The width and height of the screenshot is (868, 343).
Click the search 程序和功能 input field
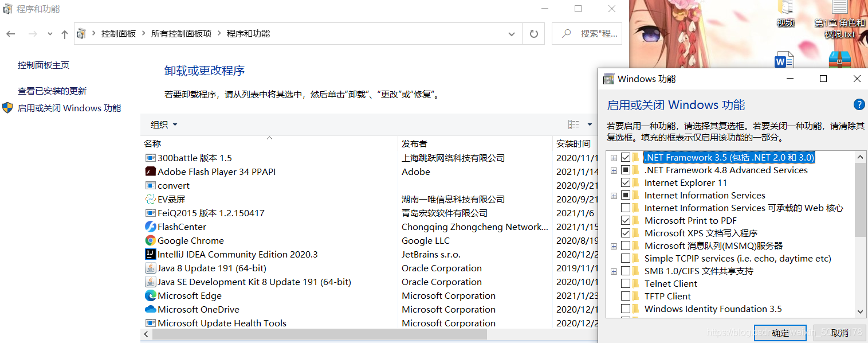point(587,34)
